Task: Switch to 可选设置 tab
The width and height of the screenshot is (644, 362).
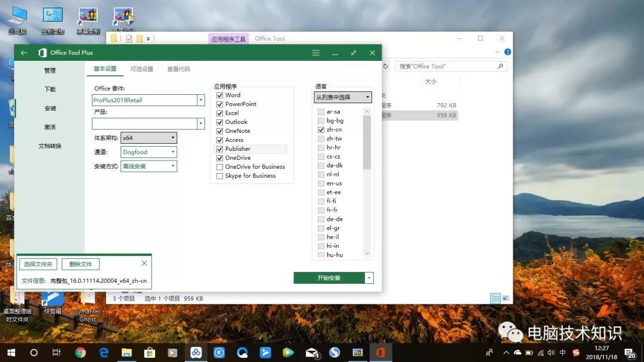Action: click(142, 69)
